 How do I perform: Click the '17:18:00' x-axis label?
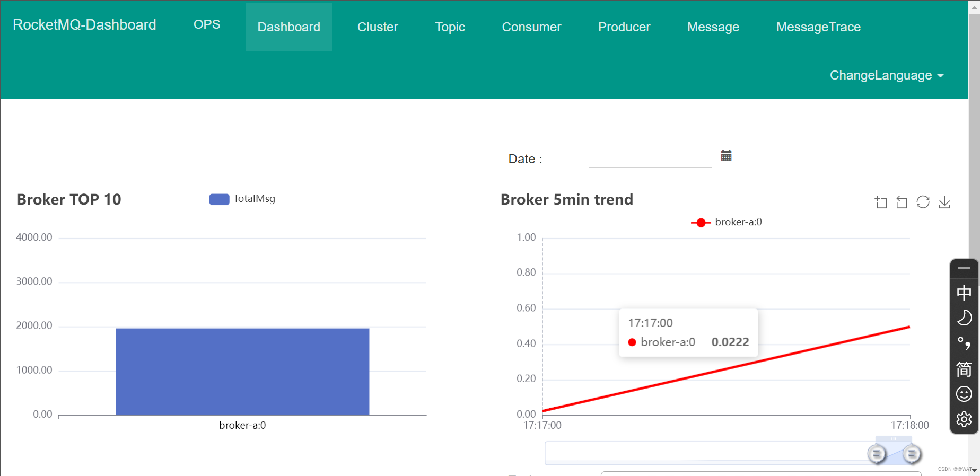pos(910,425)
